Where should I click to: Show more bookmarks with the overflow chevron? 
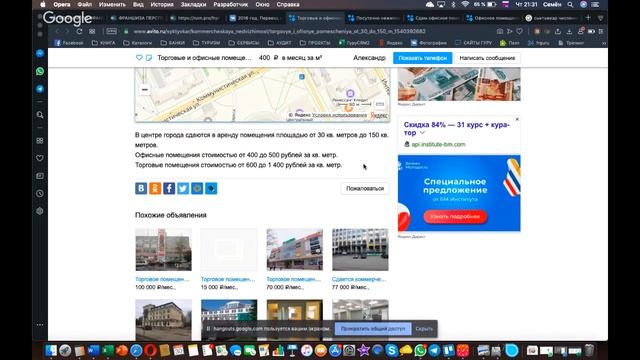tap(604, 43)
